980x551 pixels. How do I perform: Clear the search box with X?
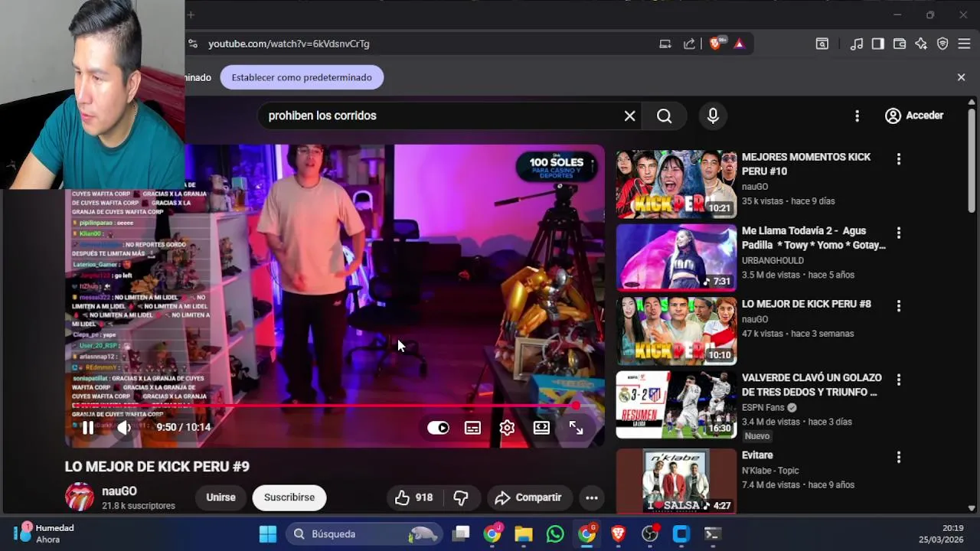[629, 116]
